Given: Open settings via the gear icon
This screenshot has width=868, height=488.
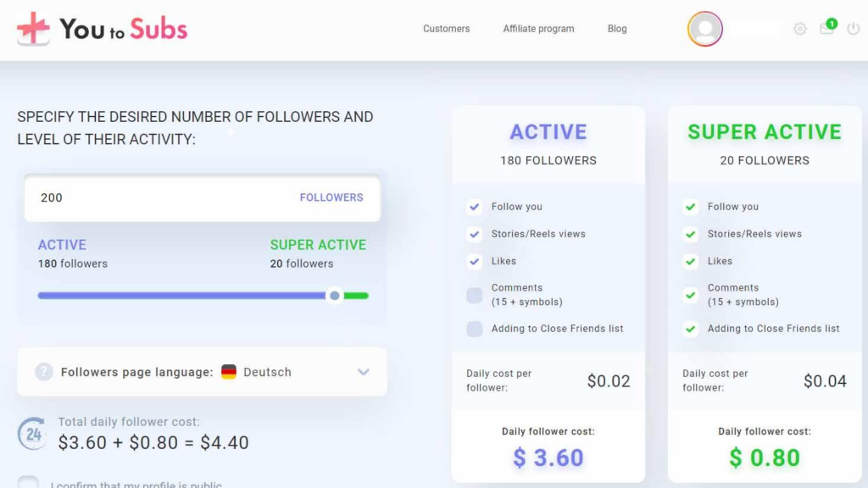Looking at the screenshot, I should (800, 29).
